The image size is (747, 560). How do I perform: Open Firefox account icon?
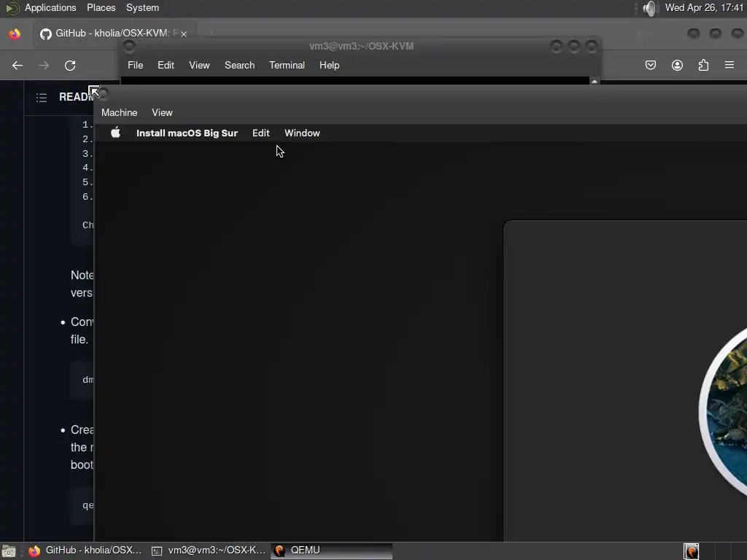[x=677, y=65]
